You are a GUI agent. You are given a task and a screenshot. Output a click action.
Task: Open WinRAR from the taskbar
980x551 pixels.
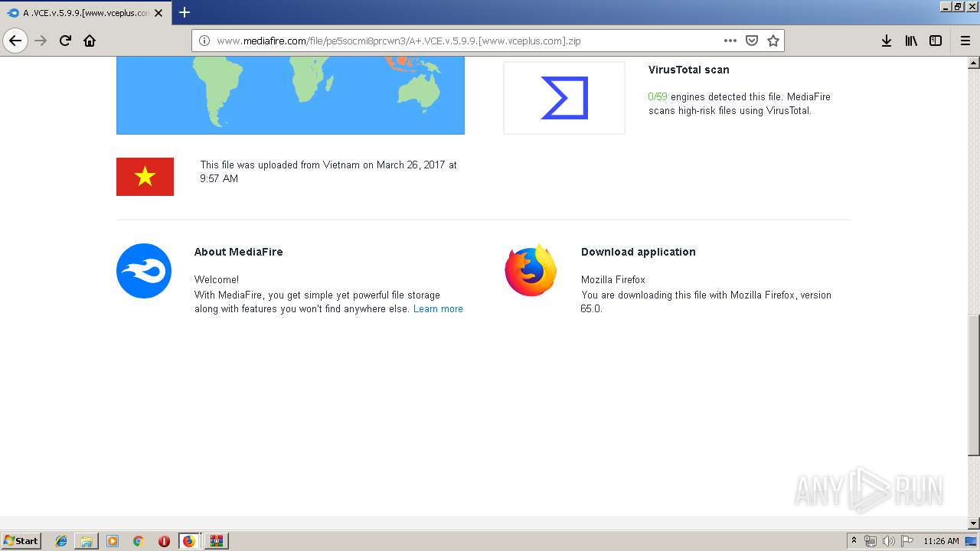[x=216, y=541]
